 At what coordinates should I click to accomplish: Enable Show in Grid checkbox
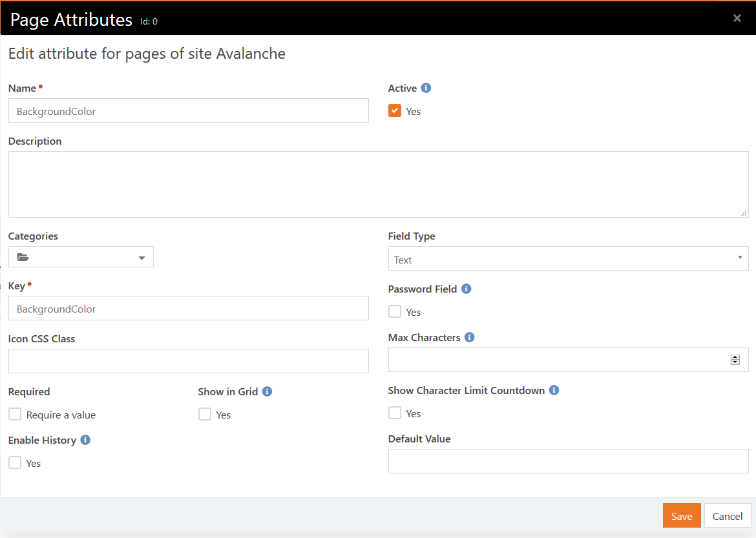point(205,414)
